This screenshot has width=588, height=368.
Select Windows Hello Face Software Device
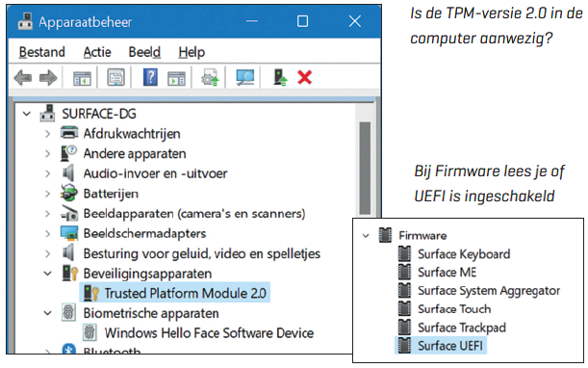coord(209,333)
